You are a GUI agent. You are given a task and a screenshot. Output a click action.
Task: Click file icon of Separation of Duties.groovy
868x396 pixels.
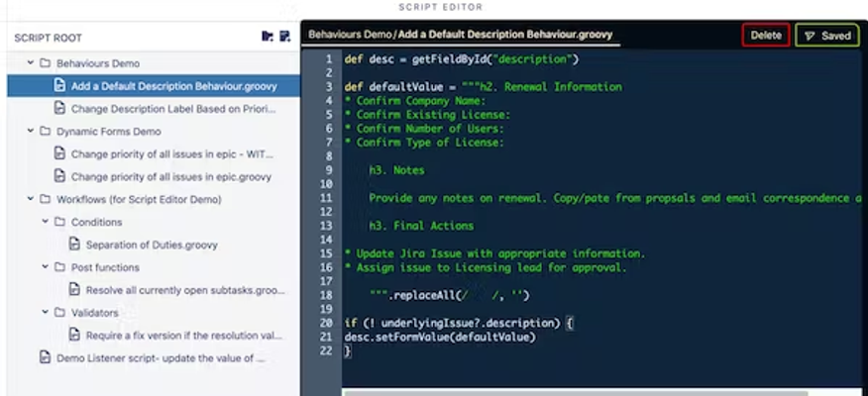point(74,245)
